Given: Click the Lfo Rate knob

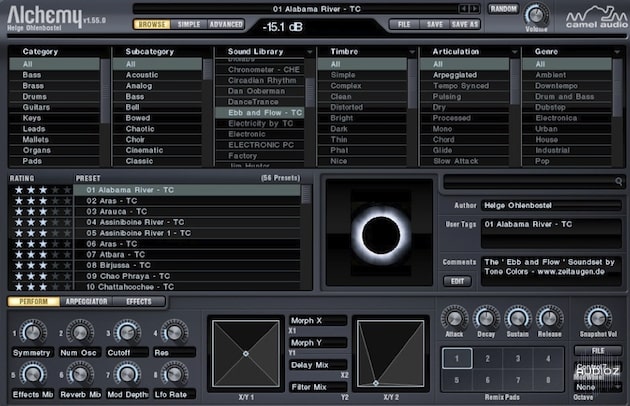Looking at the screenshot, I should (174, 374).
